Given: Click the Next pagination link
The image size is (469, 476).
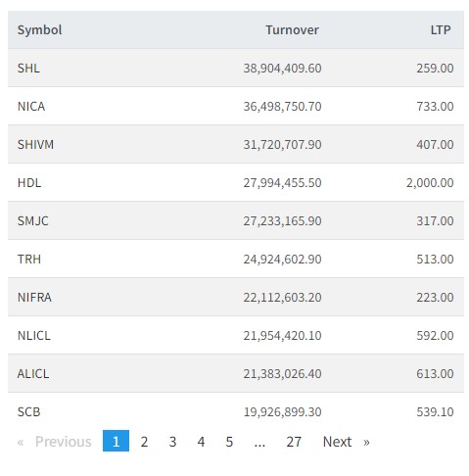Looking at the screenshot, I should click(x=337, y=442).
